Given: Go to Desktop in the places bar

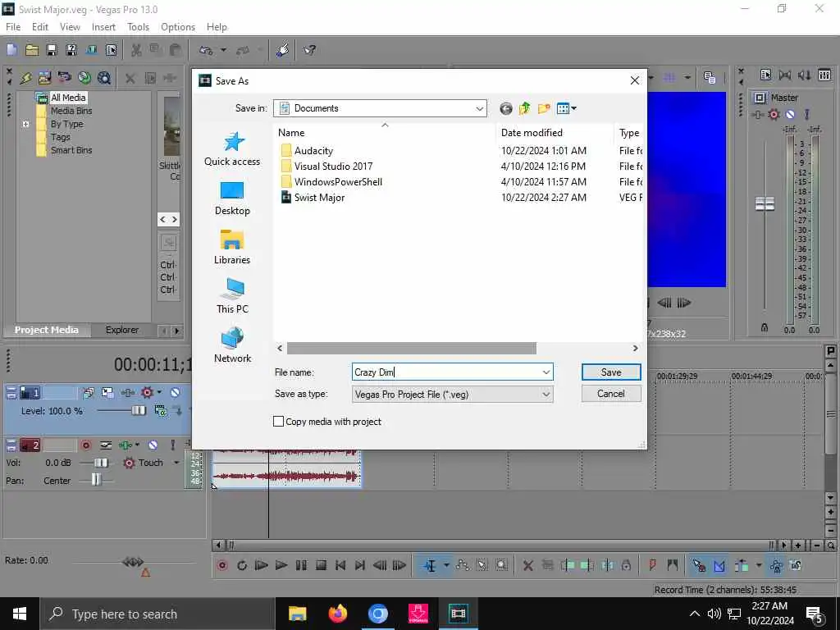Looking at the screenshot, I should tap(232, 199).
